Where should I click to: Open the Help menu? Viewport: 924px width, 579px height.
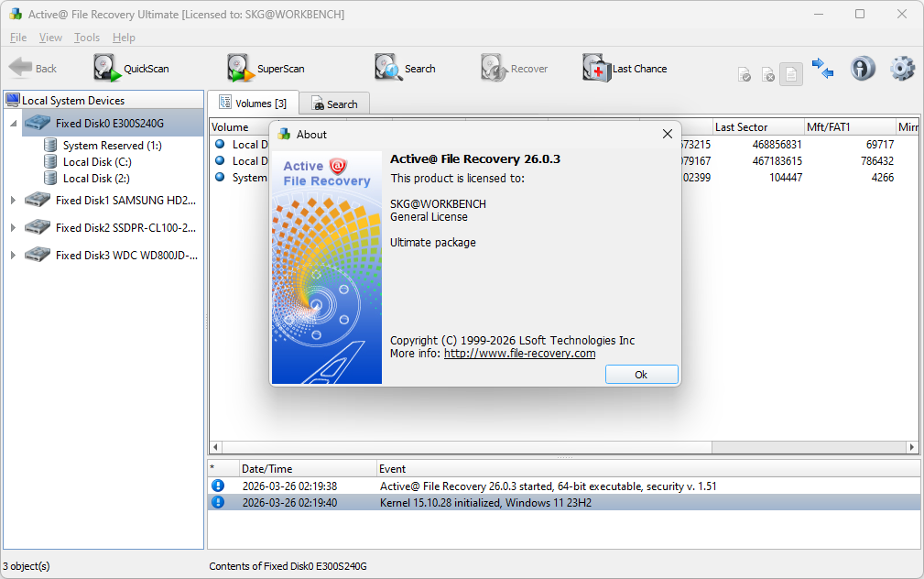[124, 38]
